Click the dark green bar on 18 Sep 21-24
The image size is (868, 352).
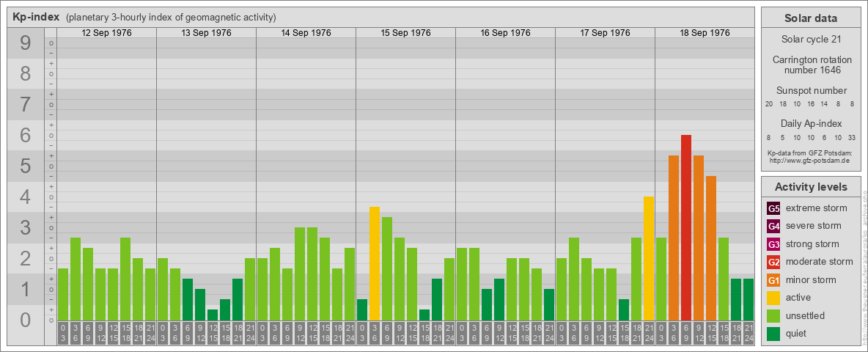click(x=749, y=299)
